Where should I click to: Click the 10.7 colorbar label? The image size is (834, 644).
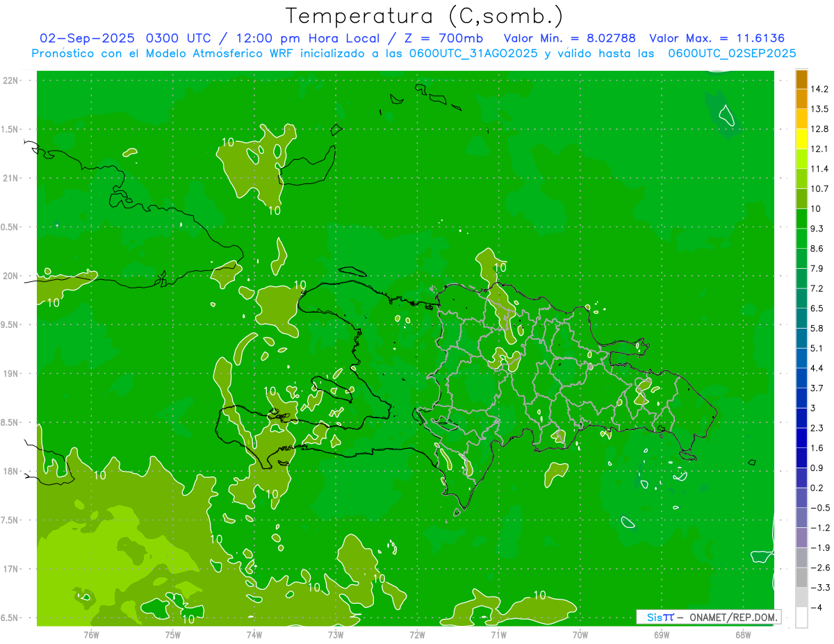[821, 189]
